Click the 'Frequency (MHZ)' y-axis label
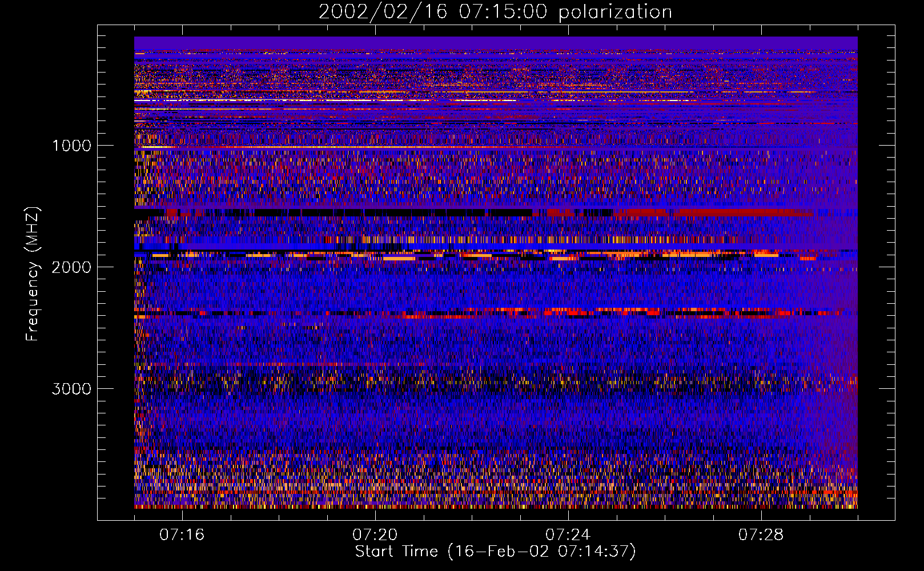The image size is (924, 571). pos(33,274)
